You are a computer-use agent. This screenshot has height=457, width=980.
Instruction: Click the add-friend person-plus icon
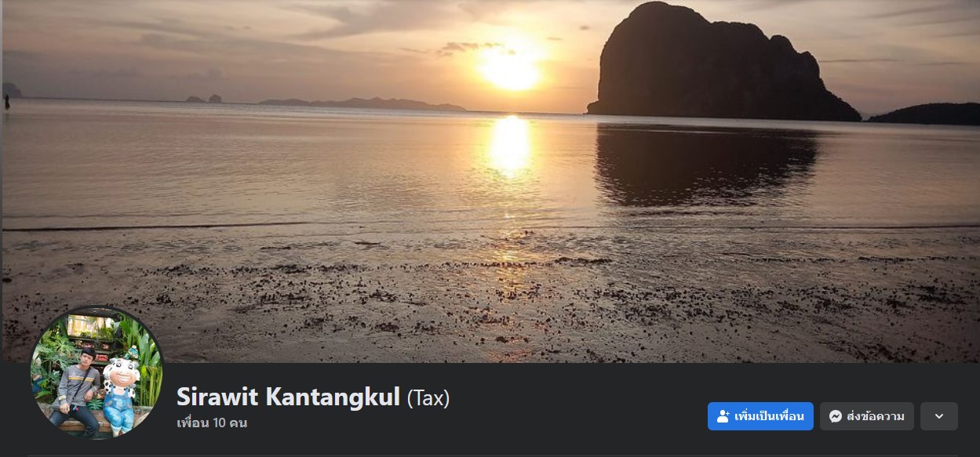(723, 416)
